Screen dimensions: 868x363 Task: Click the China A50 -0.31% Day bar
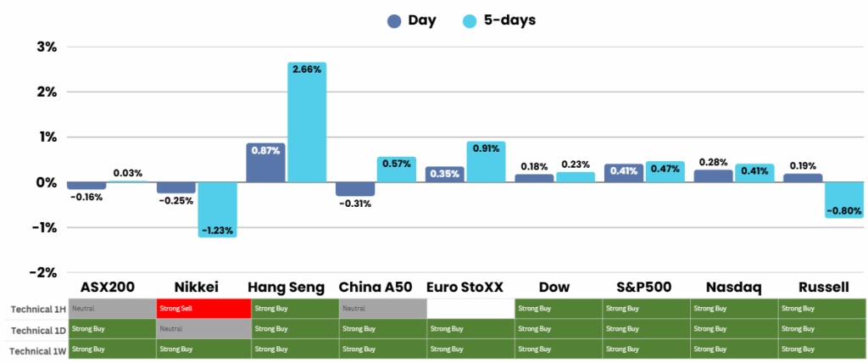tap(355, 189)
